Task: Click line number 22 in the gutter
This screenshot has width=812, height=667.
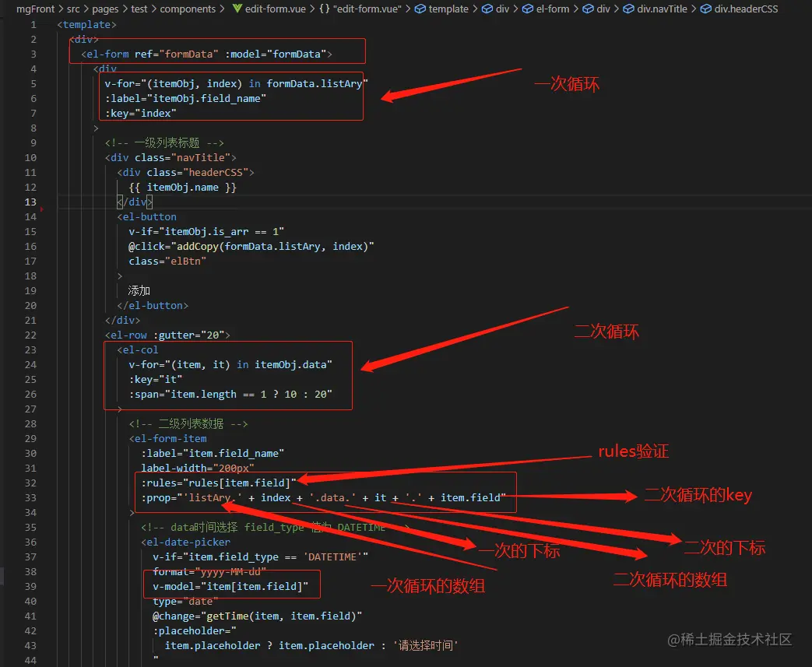Action: (30, 335)
